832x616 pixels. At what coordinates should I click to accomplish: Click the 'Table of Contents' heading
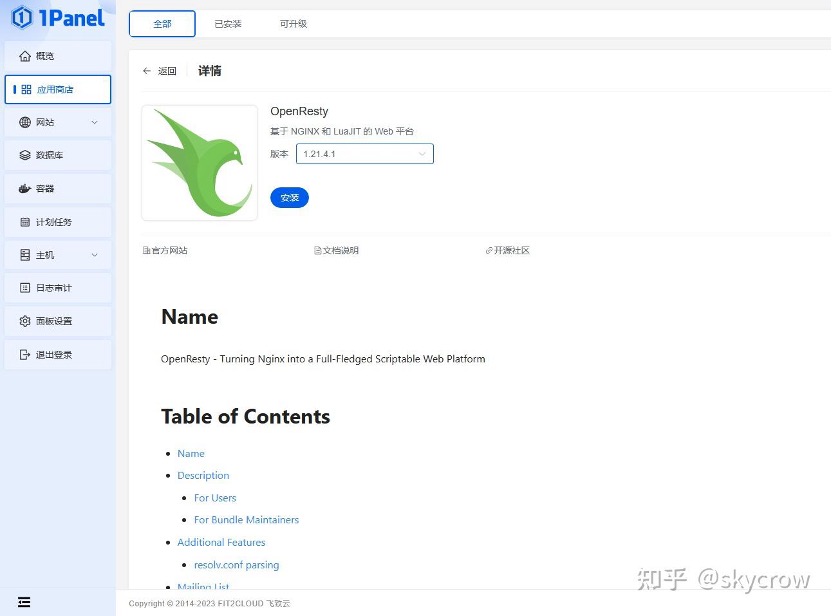point(245,417)
